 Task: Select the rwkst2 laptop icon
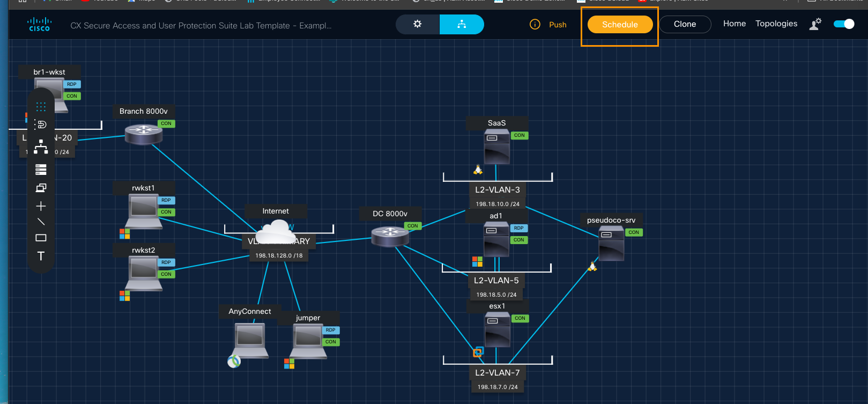pyautogui.click(x=144, y=274)
